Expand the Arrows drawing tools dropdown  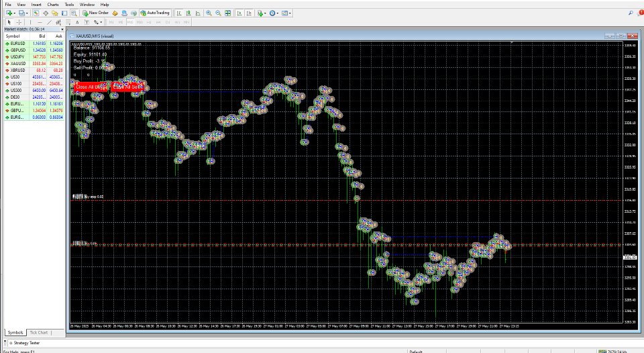point(101,22)
